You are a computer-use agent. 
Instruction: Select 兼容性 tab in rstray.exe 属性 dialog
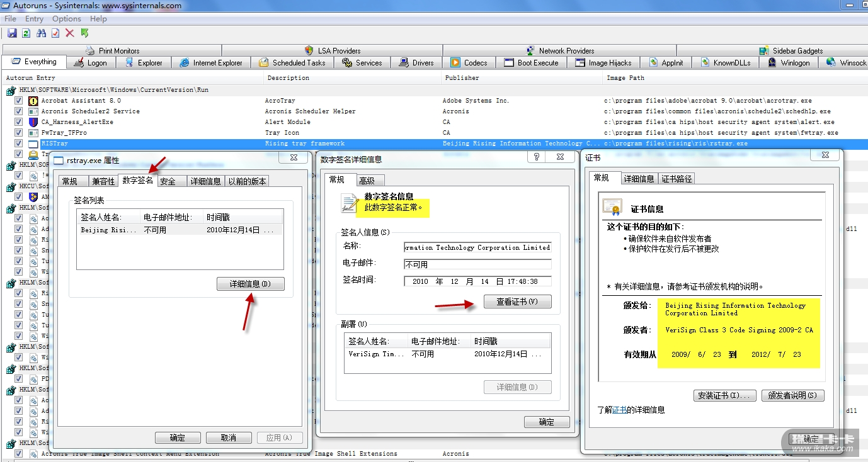click(103, 181)
